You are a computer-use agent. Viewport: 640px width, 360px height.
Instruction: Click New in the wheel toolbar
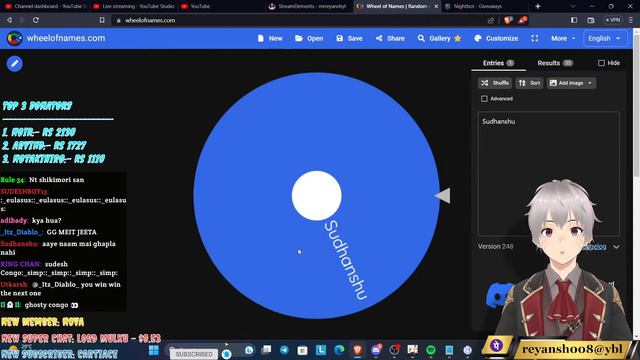coord(270,38)
